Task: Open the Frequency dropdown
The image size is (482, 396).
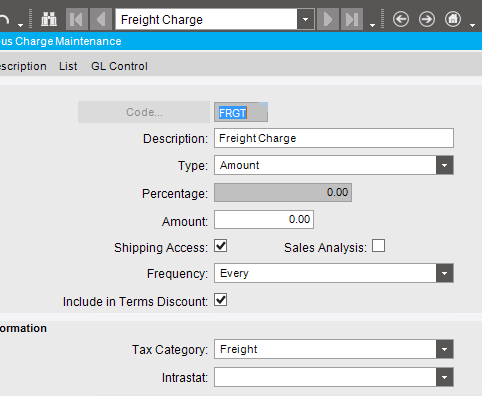Action: pyautogui.click(x=445, y=273)
